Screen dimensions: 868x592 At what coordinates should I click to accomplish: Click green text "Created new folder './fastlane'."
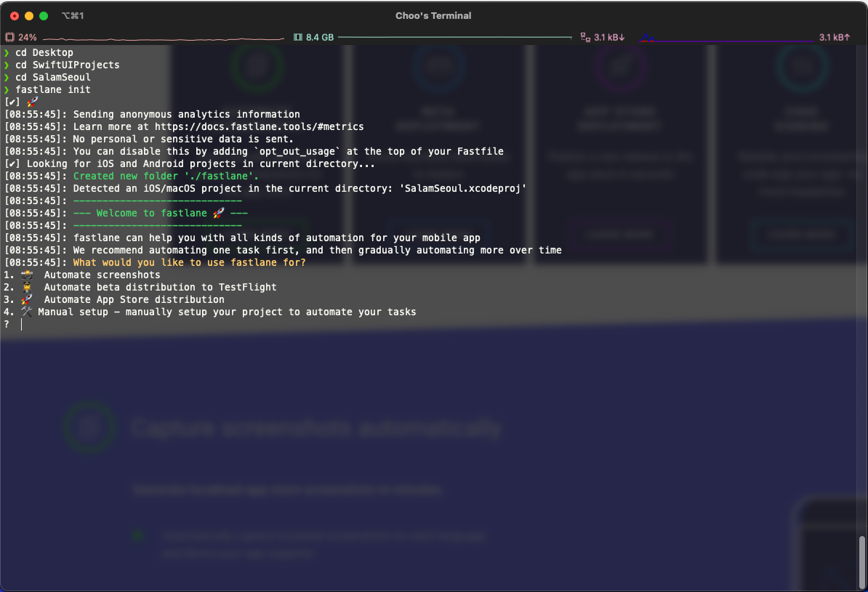tap(166, 176)
